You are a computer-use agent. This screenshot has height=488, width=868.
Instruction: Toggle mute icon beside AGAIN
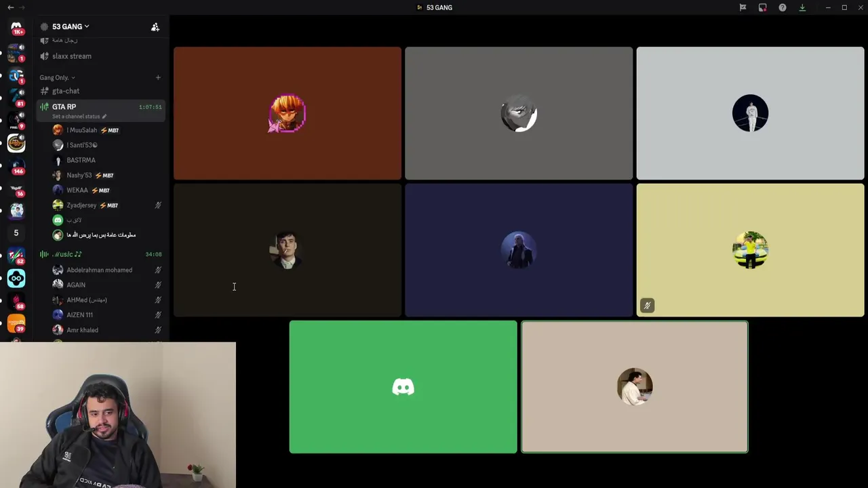(158, 285)
